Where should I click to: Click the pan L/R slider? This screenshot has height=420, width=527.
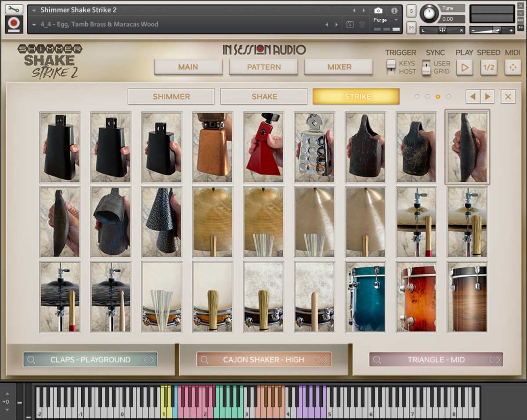pyautogui.click(x=443, y=30)
